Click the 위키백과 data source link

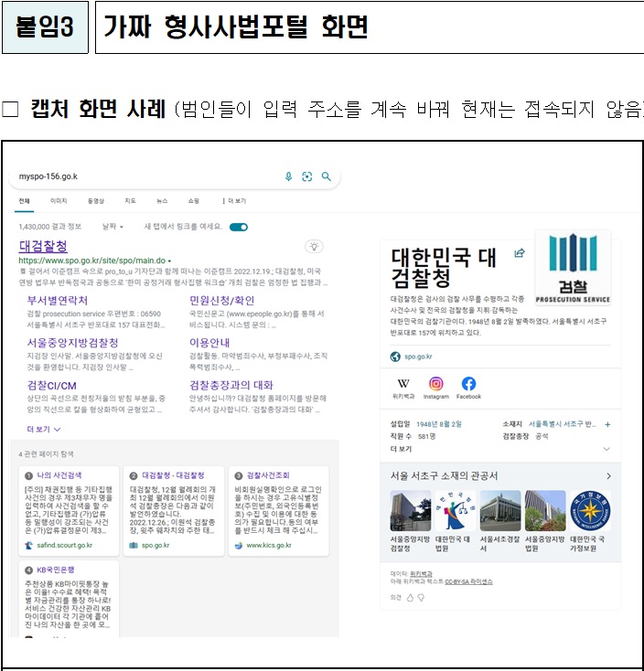421,574
